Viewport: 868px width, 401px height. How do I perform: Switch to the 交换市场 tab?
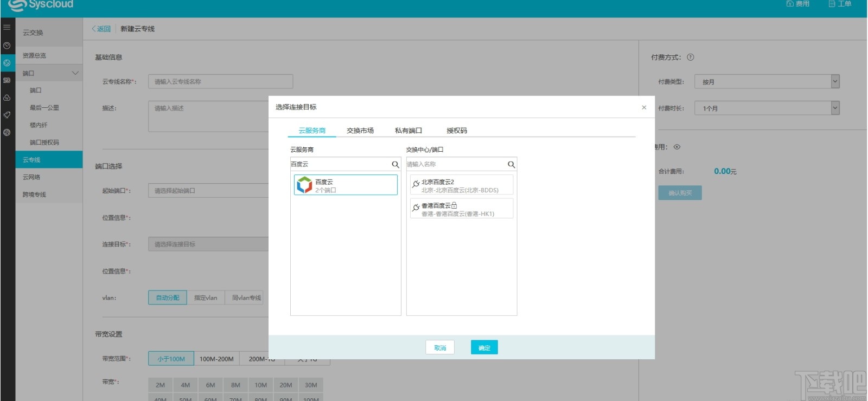coord(360,131)
